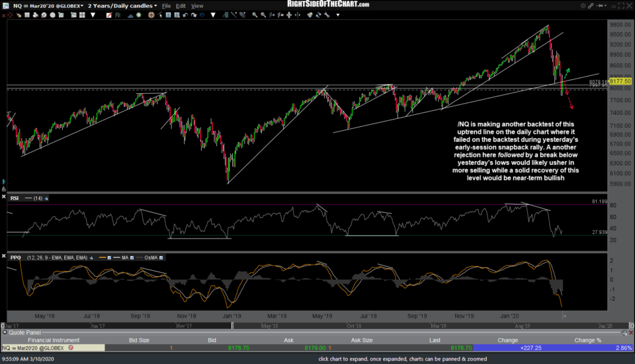Click the chain link grouping icon
This screenshot has height=364, width=635.
click(591, 6)
